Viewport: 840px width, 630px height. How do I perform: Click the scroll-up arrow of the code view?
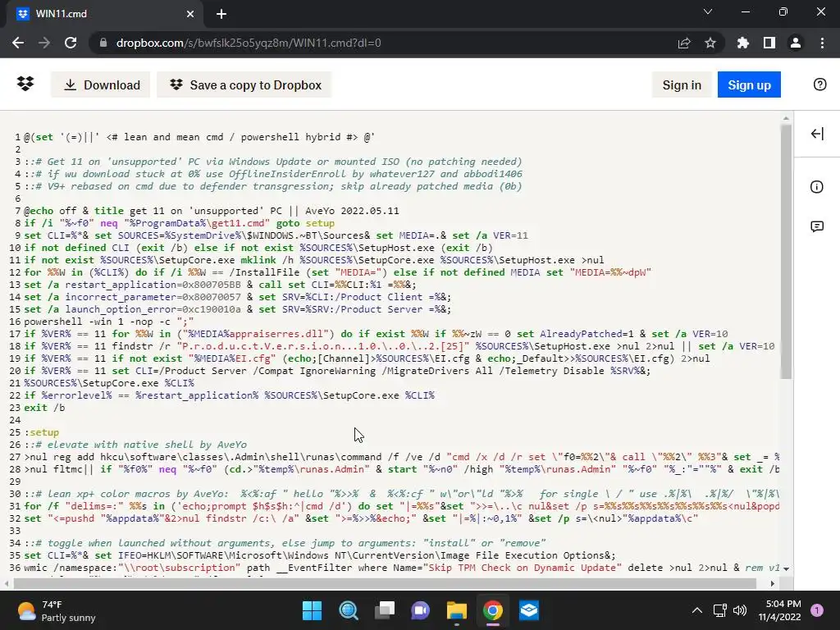(786, 118)
